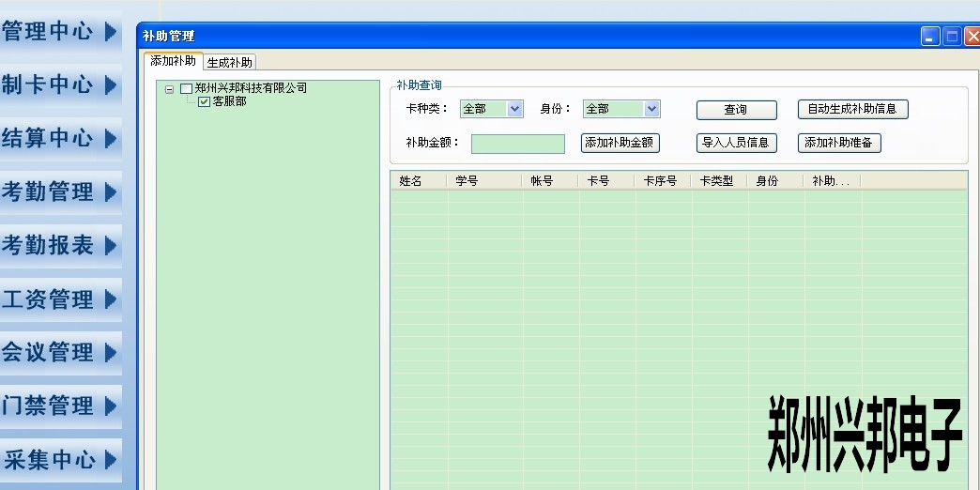Screen dimensions: 980x490
Task: Open the 考勤报表 sidebar menu
Action: point(60,245)
